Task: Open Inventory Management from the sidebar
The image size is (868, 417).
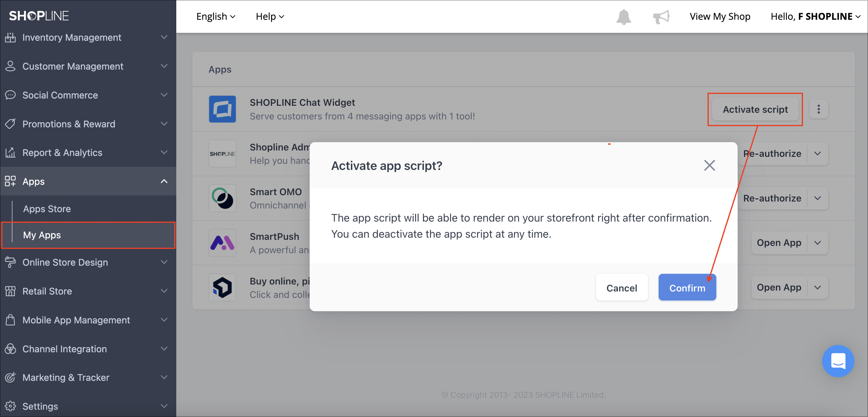Action: pos(71,37)
